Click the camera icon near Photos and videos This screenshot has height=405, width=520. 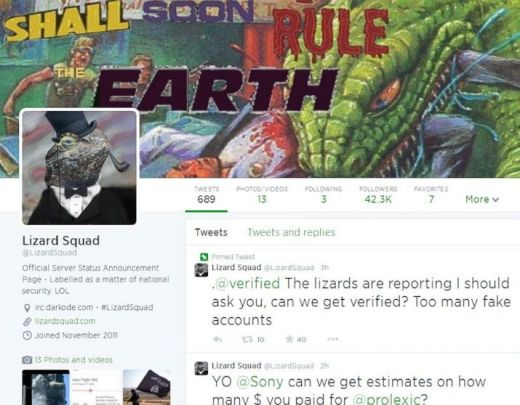(x=27, y=360)
